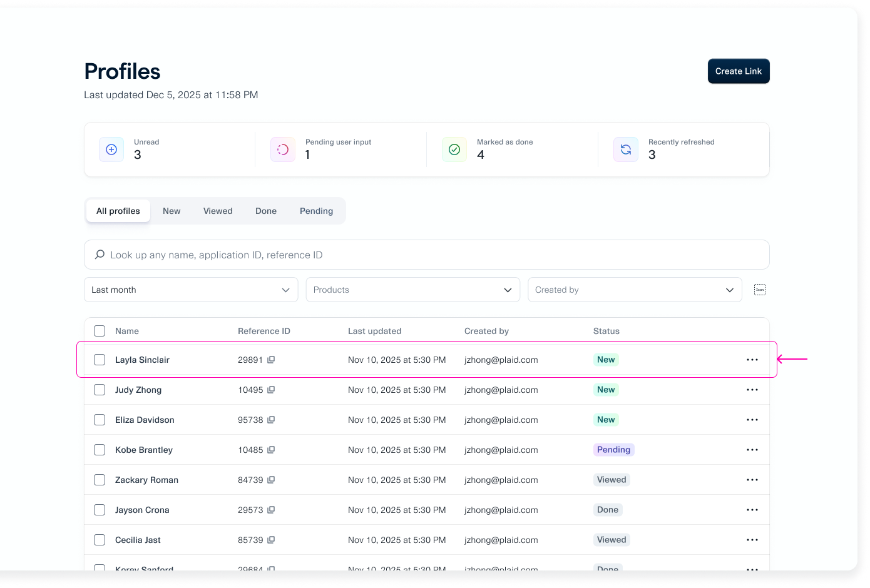Open the Viewed tab
The image size is (870, 588).
point(218,211)
